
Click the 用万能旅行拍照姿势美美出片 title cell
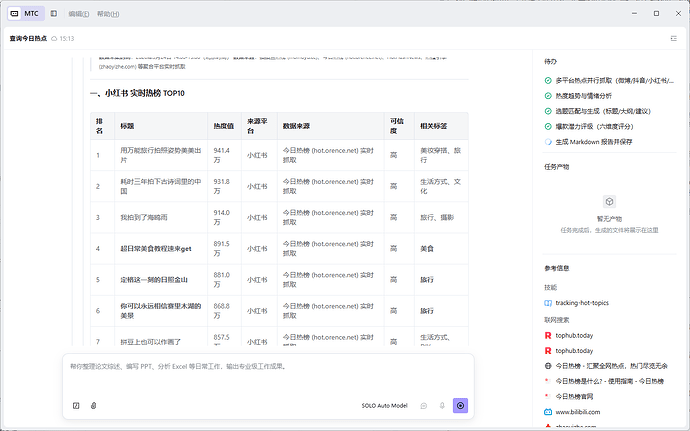(161, 155)
